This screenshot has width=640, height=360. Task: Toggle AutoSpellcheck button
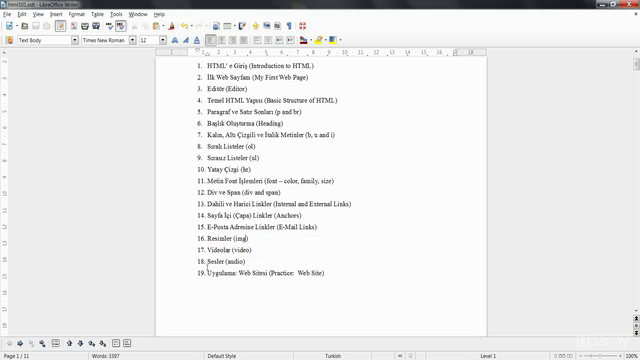point(121,26)
